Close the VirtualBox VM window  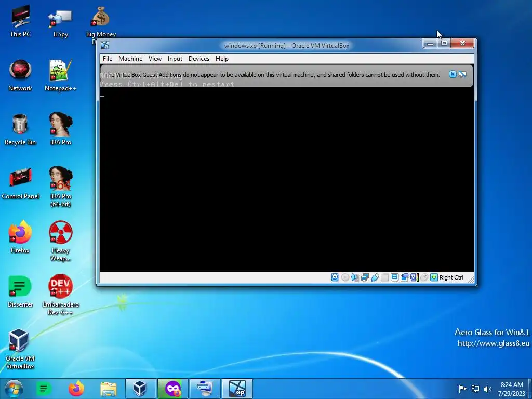tap(462, 44)
